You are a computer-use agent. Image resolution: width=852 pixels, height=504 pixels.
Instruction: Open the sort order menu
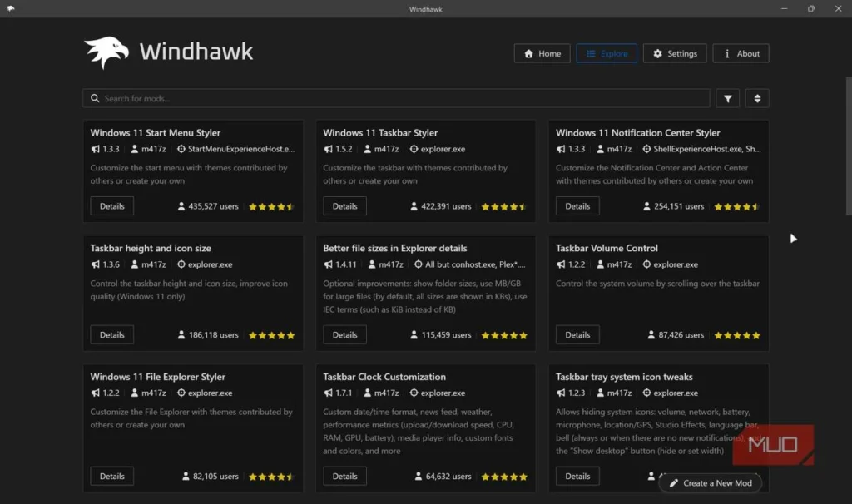[757, 98]
